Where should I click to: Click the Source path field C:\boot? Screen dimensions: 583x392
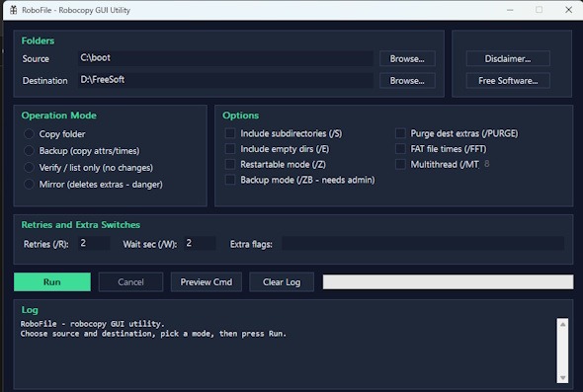click(225, 58)
